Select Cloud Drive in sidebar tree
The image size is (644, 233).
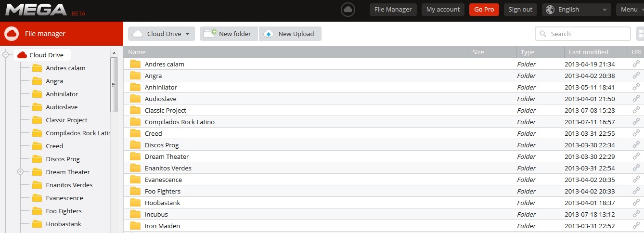pos(42,55)
